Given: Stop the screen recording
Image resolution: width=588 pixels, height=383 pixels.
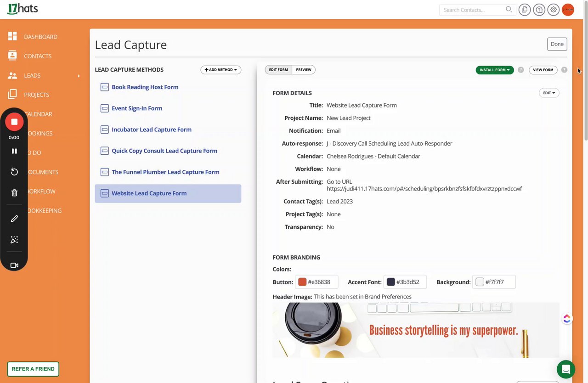Looking at the screenshot, I should pos(14,122).
